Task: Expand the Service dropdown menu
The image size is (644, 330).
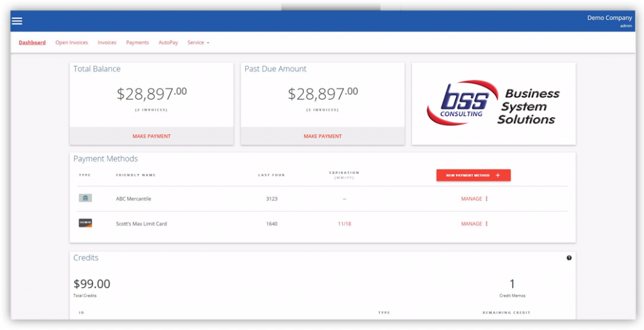Action: point(198,42)
